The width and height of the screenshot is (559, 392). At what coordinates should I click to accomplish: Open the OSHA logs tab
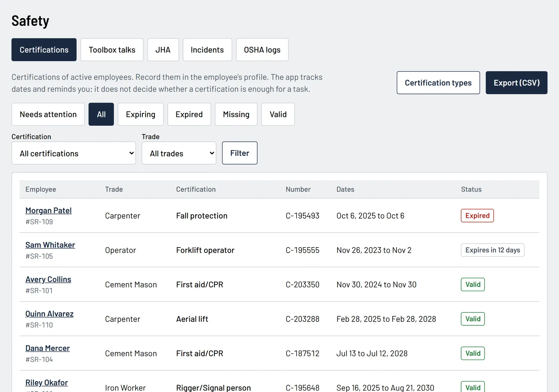tap(262, 50)
